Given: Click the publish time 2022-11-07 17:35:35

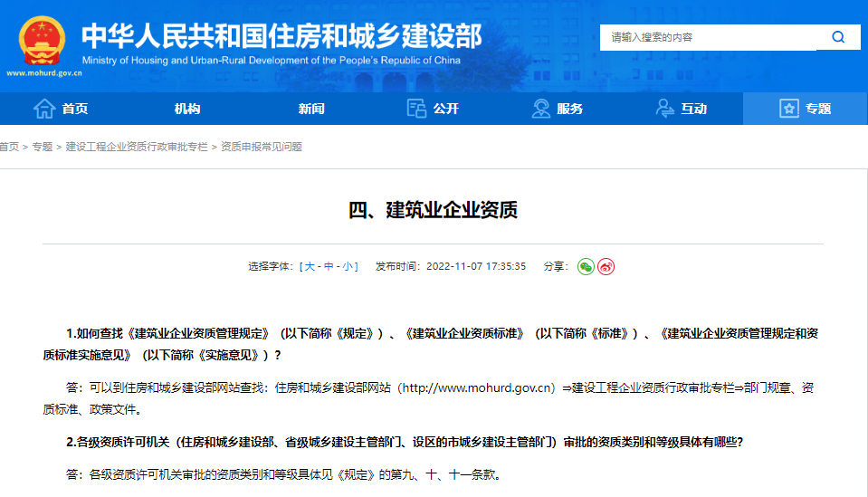Looking at the screenshot, I should 476,267.
